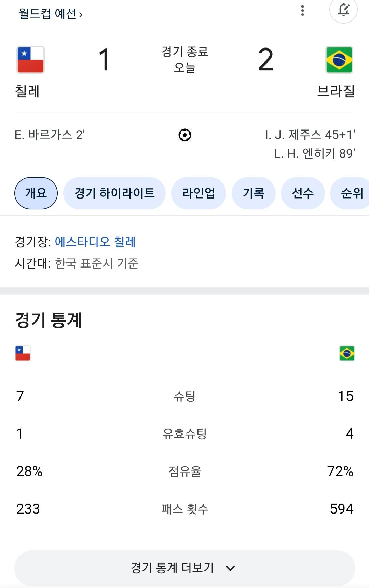Tap the Brazil flag in scoreboard

[x=339, y=60]
